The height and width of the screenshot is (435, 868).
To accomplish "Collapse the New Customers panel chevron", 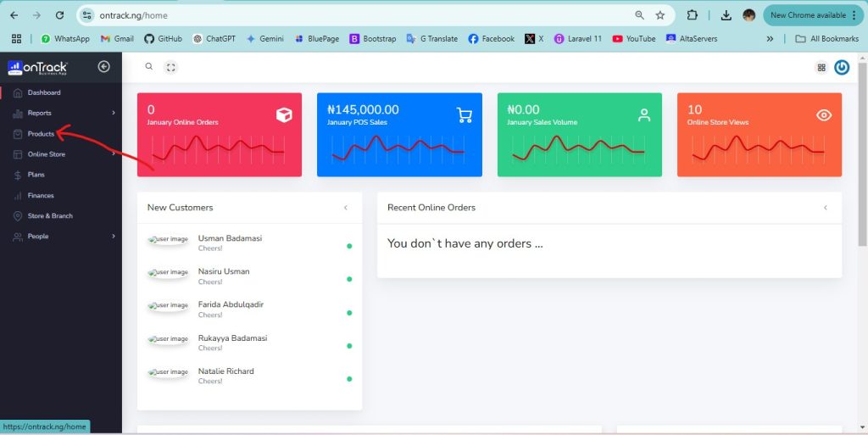I will click(345, 208).
